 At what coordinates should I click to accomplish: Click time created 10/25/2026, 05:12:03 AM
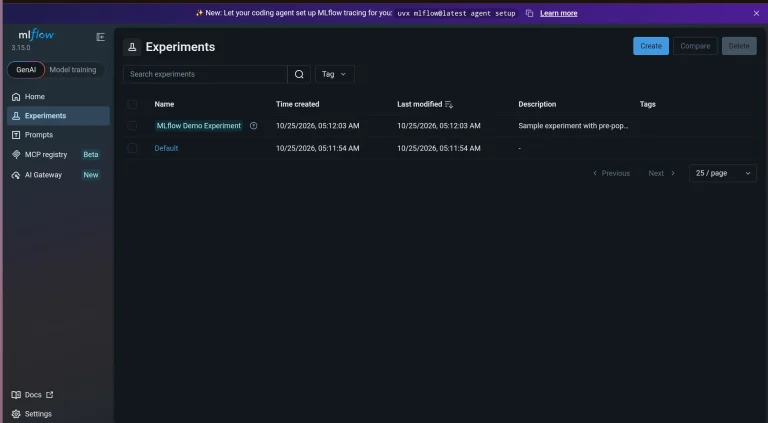click(317, 126)
